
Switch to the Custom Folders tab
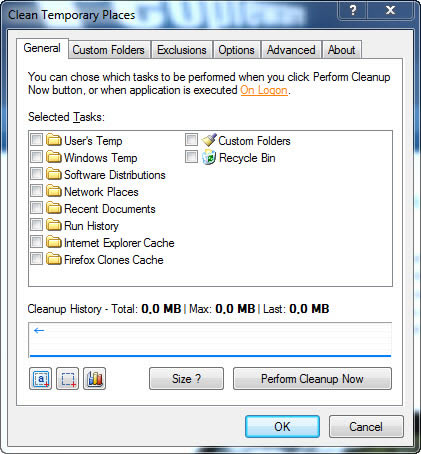108,50
